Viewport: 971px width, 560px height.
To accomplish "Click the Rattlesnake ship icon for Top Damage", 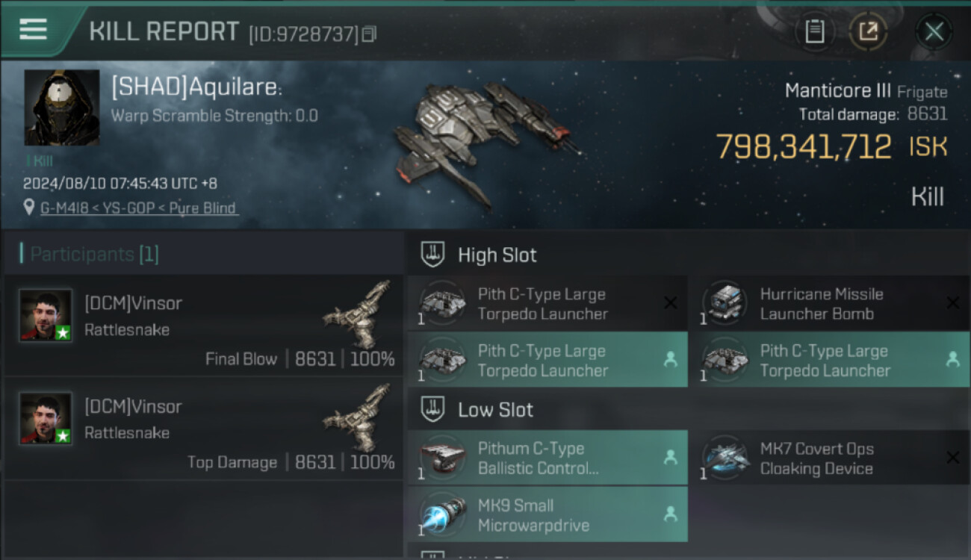I will click(x=359, y=417).
